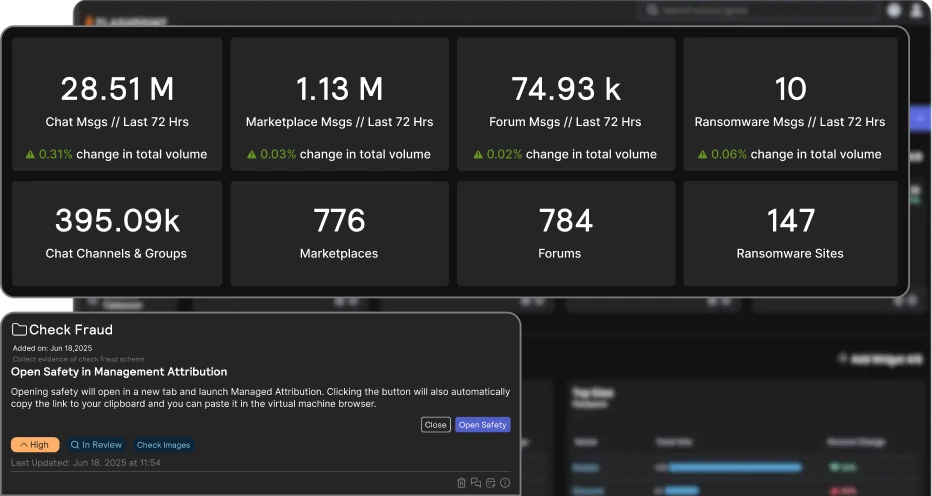This screenshot has height=496, width=932.
Task: Click the 1.13 M marketplace messages value
Action: tap(339, 89)
